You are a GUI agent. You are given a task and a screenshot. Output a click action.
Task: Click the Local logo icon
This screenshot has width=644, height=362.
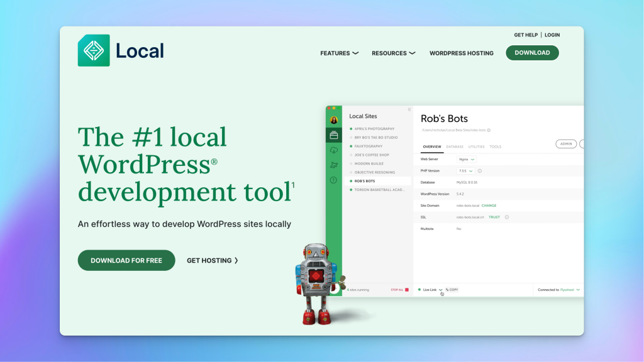[94, 50]
